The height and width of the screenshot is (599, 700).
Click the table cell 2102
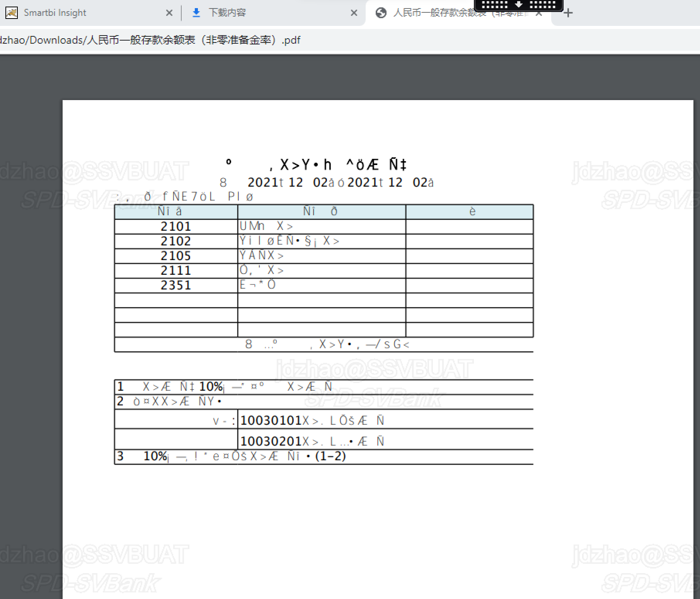(x=176, y=241)
